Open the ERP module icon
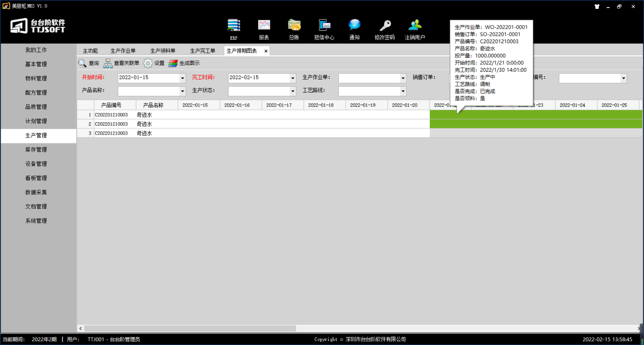 (x=233, y=26)
